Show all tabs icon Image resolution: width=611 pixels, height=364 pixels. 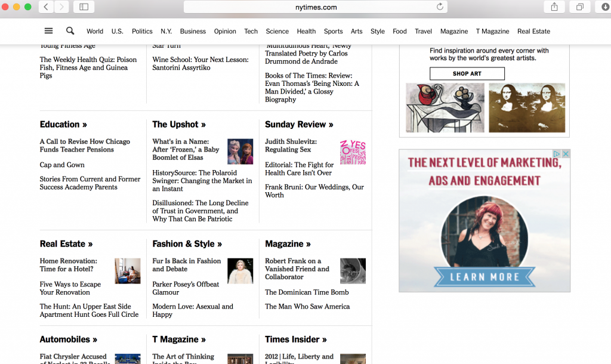[x=579, y=7]
